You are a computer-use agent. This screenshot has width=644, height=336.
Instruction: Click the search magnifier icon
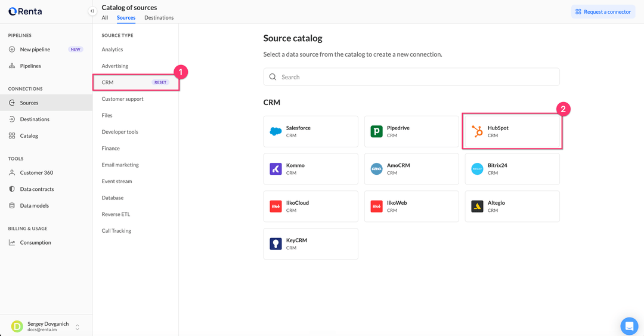click(x=273, y=77)
